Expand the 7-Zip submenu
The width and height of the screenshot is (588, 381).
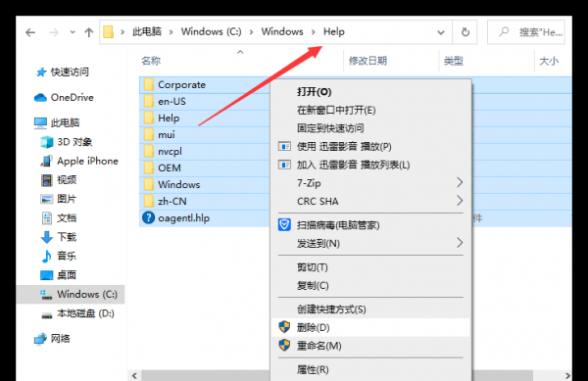coord(370,183)
